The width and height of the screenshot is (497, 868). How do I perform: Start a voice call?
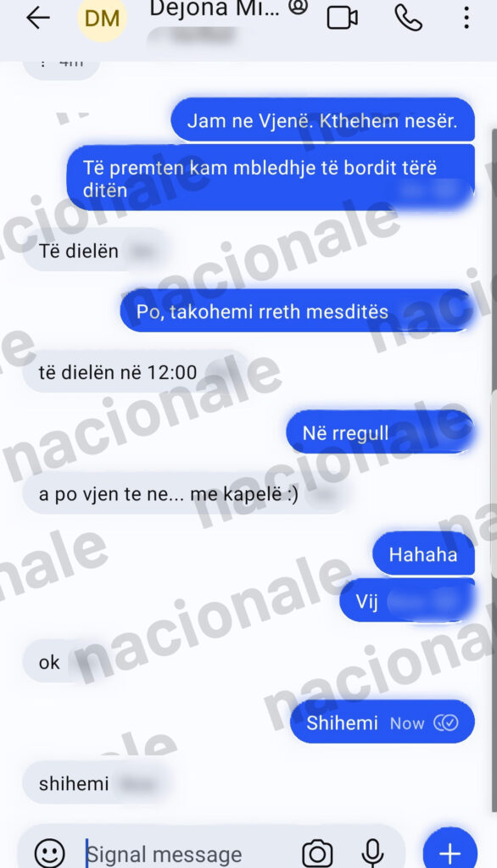pos(408,19)
